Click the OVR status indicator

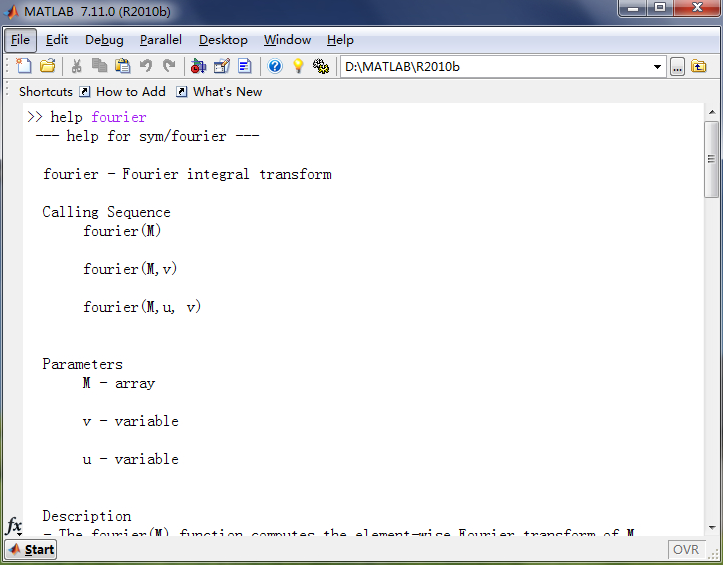click(x=686, y=549)
